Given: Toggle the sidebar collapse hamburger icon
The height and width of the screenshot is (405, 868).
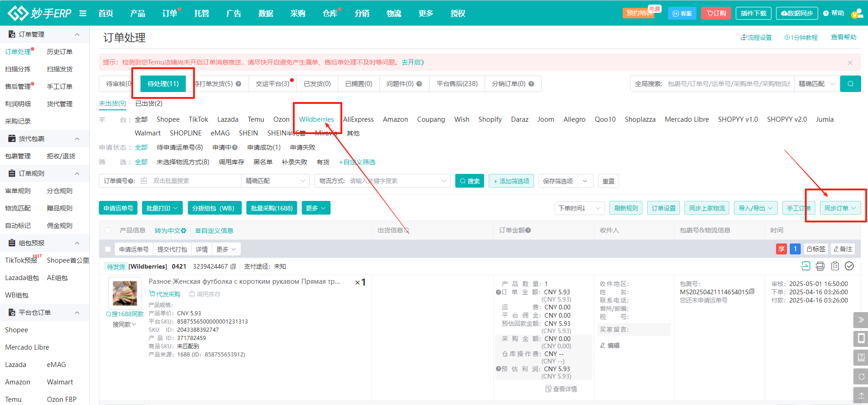Looking at the screenshot, I should (83, 13).
